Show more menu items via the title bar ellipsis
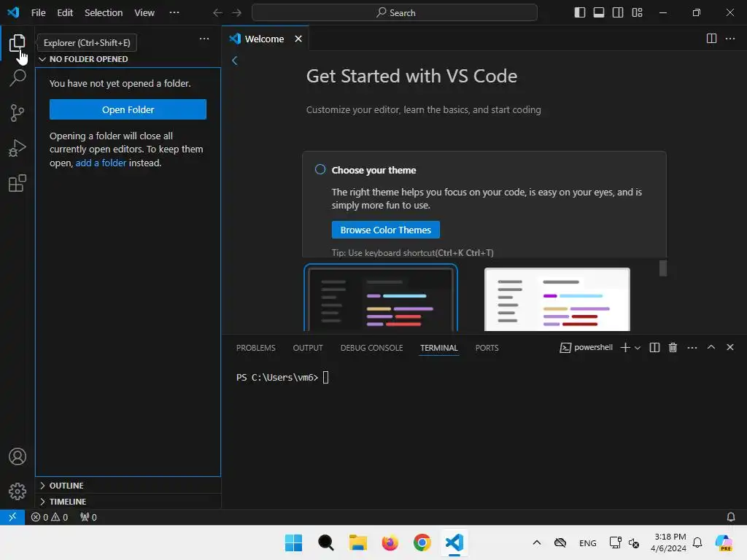 pos(174,13)
